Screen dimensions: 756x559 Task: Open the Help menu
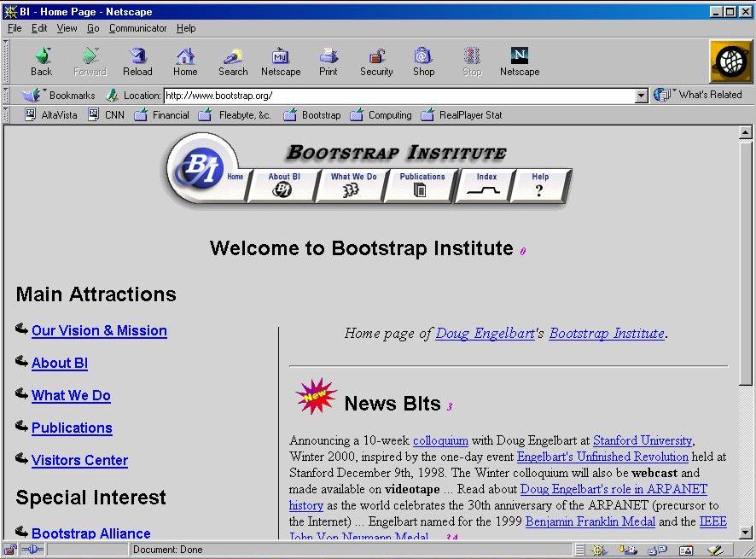coord(186,28)
